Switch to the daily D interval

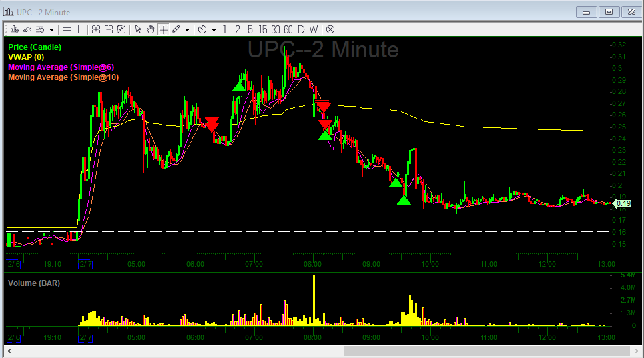[x=301, y=29]
